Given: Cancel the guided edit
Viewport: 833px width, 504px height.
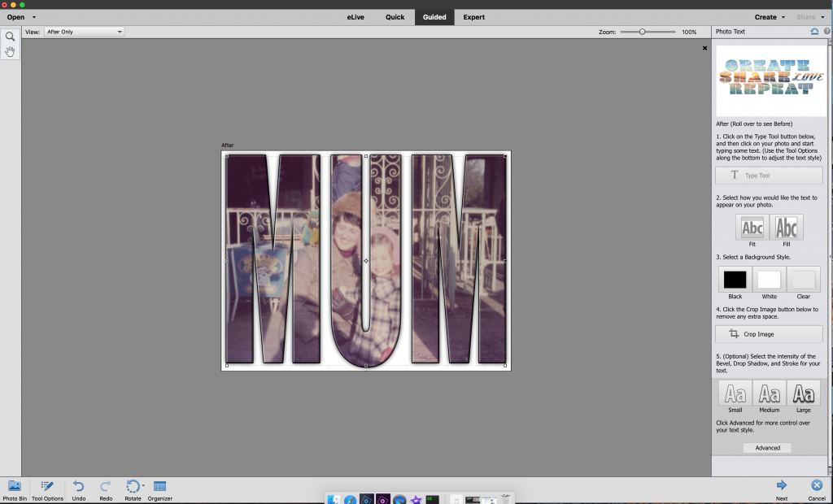Looking at the screenshot, I should coord(817,490).
